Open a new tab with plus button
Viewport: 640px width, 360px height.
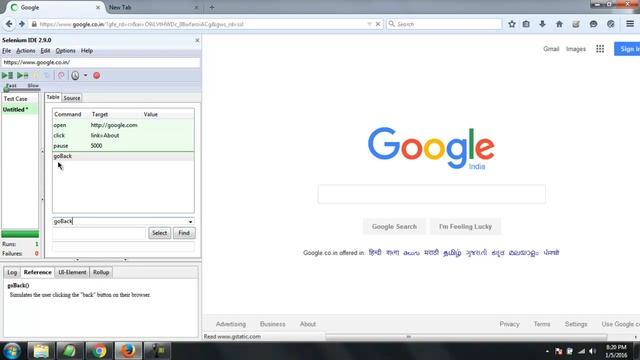[211, 7]
